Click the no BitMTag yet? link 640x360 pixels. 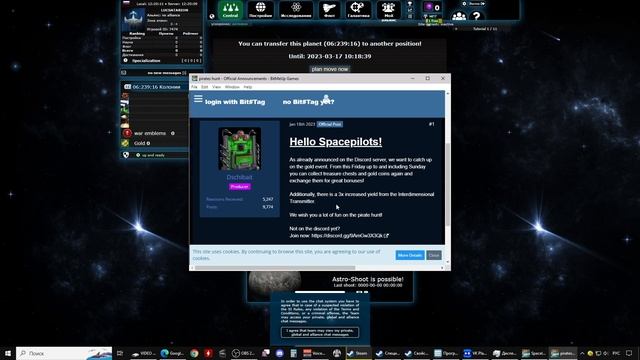(309, 102)
